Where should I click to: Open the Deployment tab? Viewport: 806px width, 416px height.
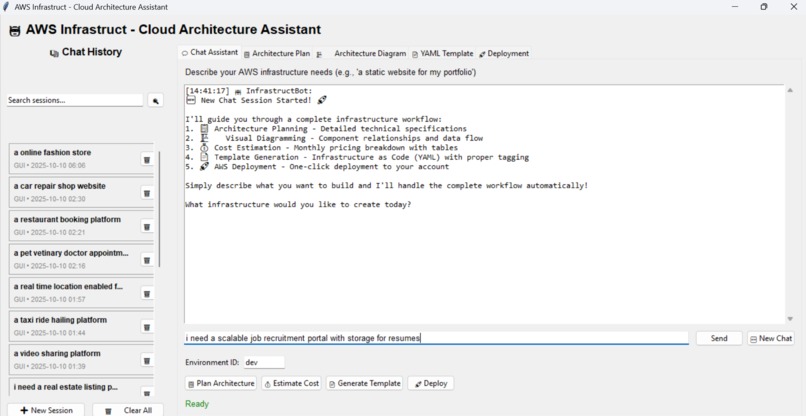[x=503, y=53]
